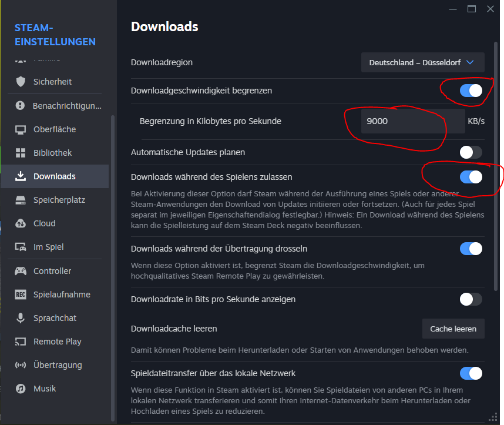The width and height of the screenshot is (504, 425).
Task: Maximize the Steam settings window
Action: tap(472, 9)
